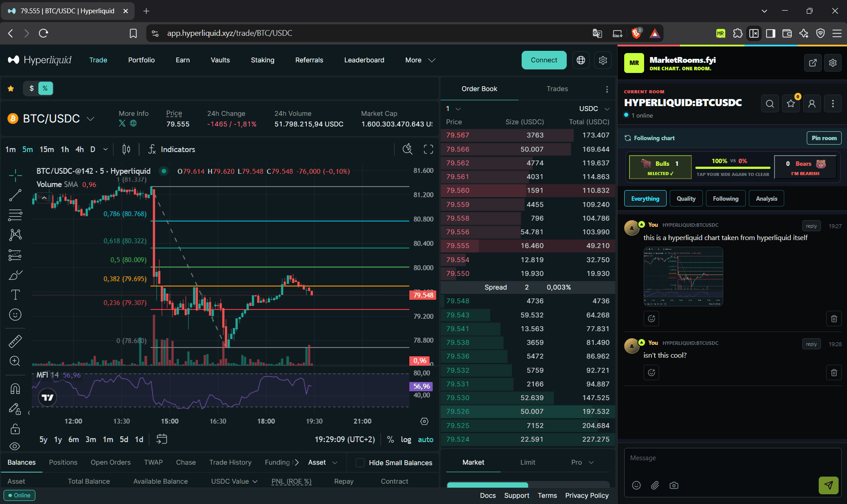Switch the ticker display to percent mode

[46, 88]
